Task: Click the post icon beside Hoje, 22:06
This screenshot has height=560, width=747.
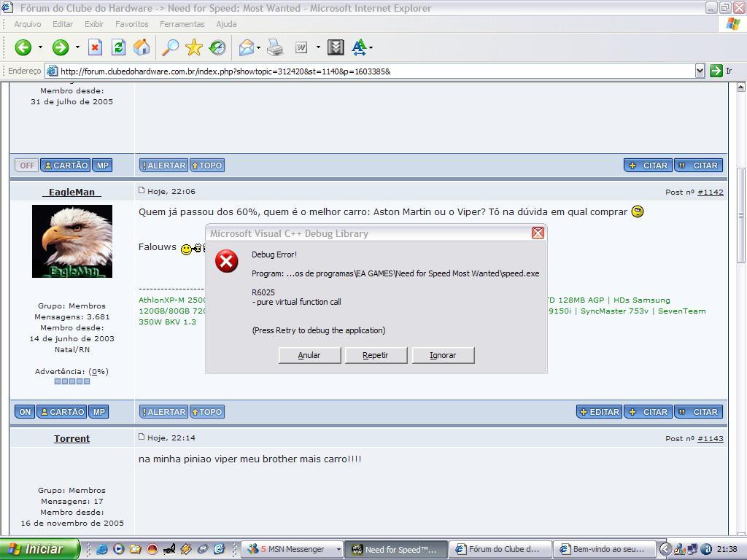Action: (142, 190)
